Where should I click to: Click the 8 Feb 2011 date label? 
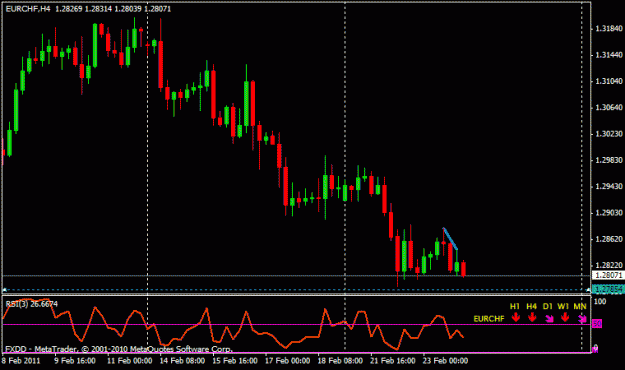pos(21,361)
